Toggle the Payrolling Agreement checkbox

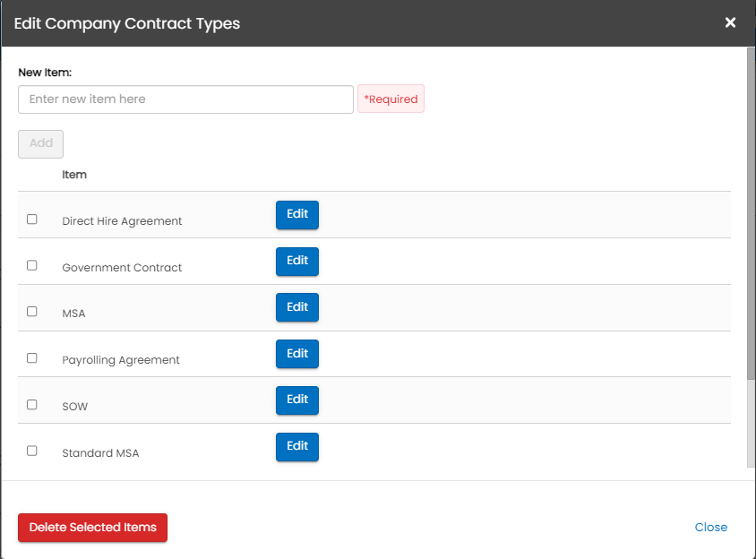32,357
